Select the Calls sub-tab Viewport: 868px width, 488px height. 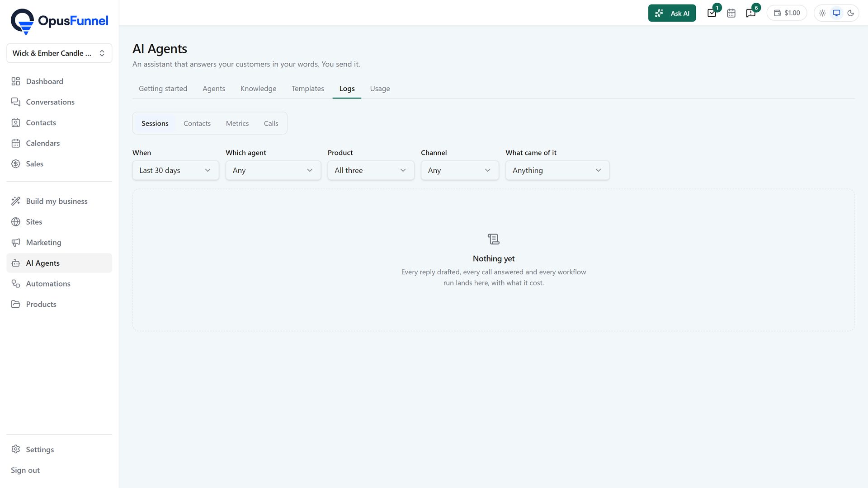click(x=271, y=123)
